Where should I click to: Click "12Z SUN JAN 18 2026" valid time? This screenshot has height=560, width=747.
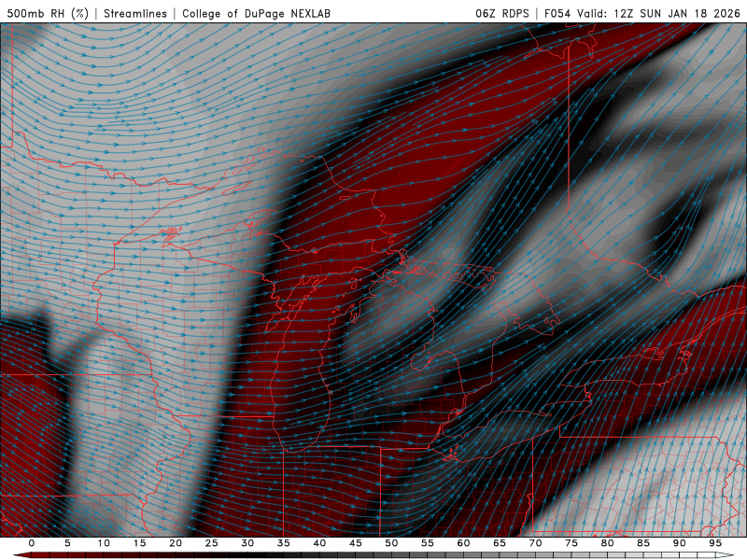pyautogui.click(x=677, y=13)
